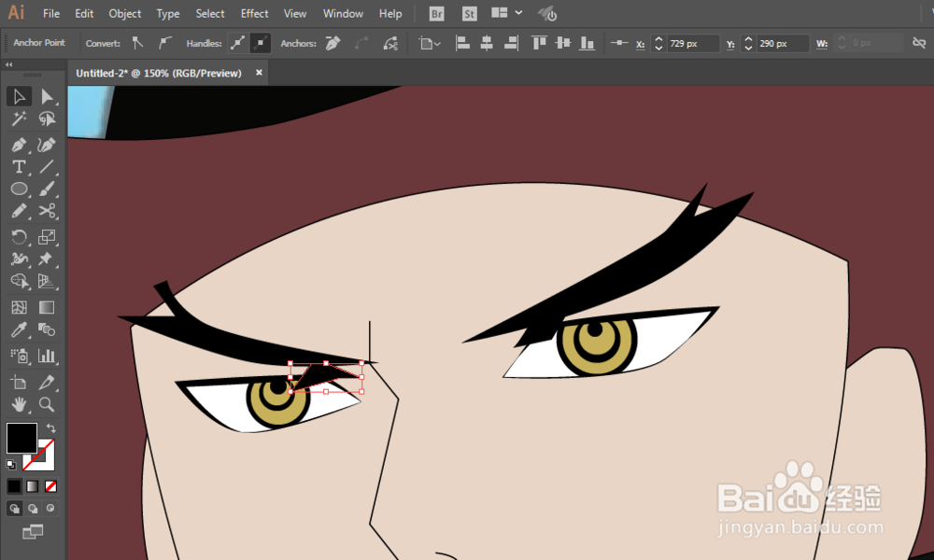This screenshot has width=934, height=560.
Task: Show handles for multiple selected anchors
Action: click(237, 43)
